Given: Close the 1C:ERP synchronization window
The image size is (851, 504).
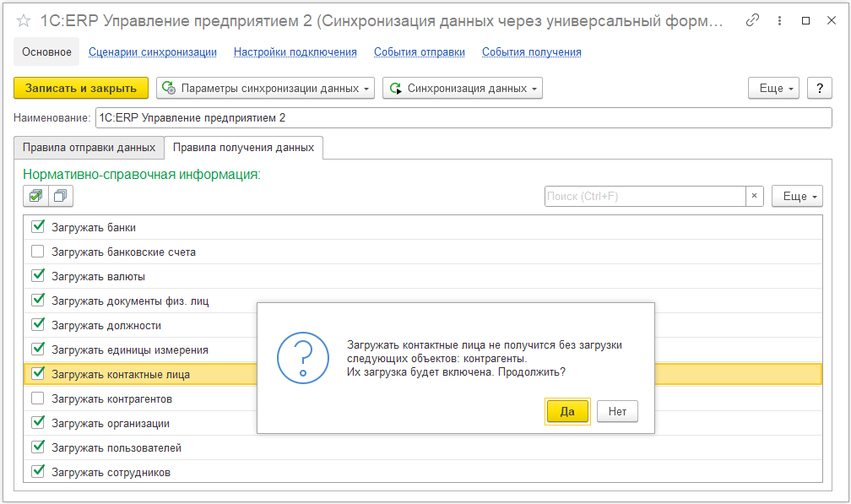Looking at the screenshot, I should click(x=832, y=20).
